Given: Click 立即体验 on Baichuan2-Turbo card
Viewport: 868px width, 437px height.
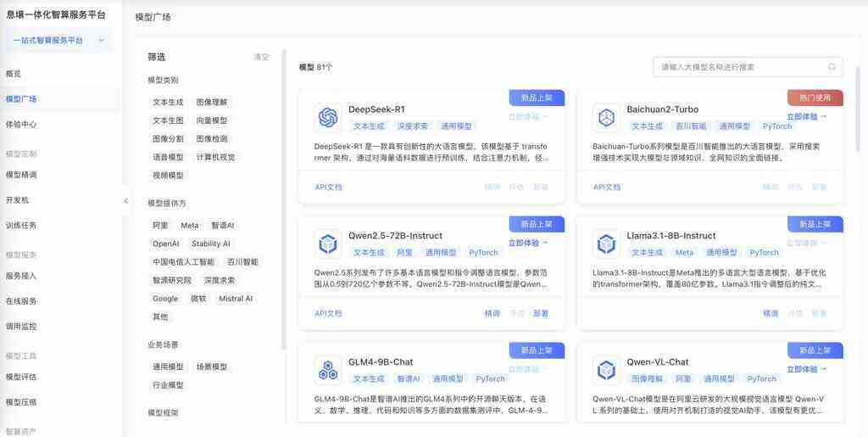Looking at the screenshot, I should coord(807,117).
